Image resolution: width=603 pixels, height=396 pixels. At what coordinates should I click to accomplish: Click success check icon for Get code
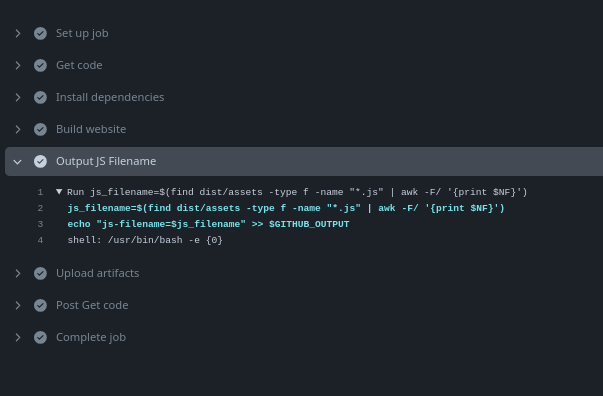click(40, 65)
